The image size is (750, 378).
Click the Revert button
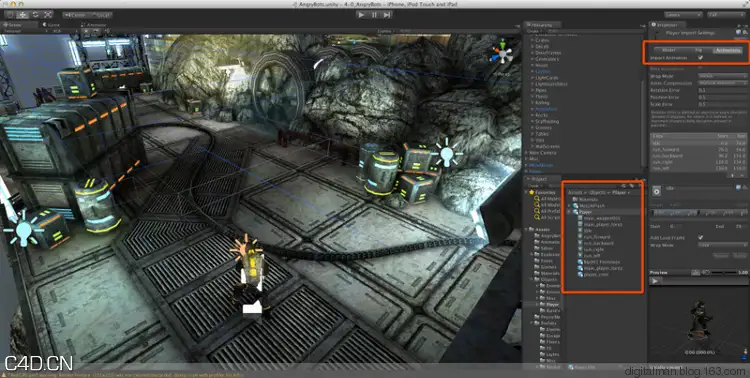(x=721, y=256)
